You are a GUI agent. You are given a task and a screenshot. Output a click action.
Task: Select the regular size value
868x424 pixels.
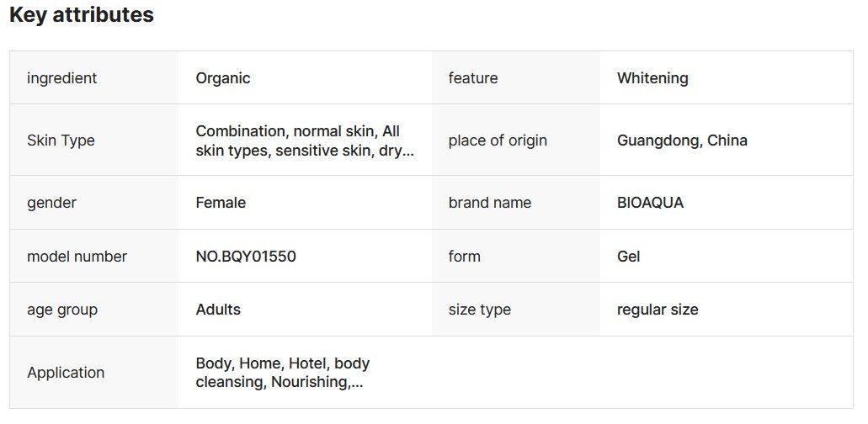[x=658, y=310]
